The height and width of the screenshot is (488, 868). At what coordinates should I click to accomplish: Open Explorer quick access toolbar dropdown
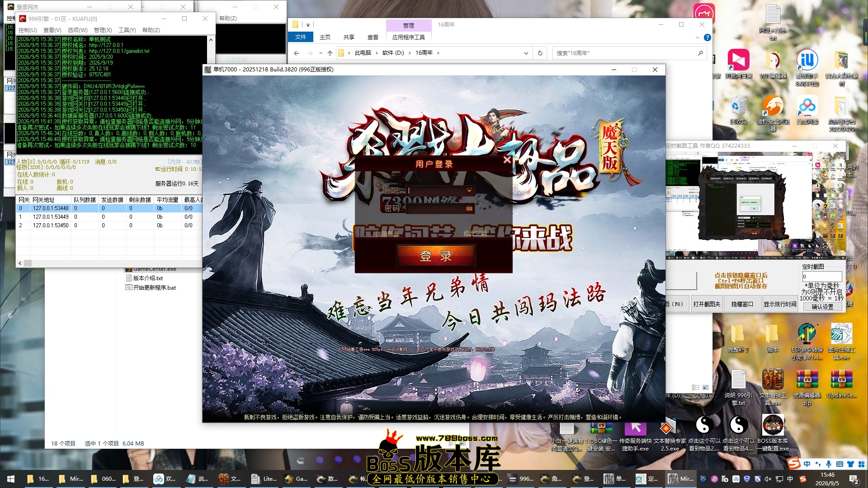pos(308,25)
